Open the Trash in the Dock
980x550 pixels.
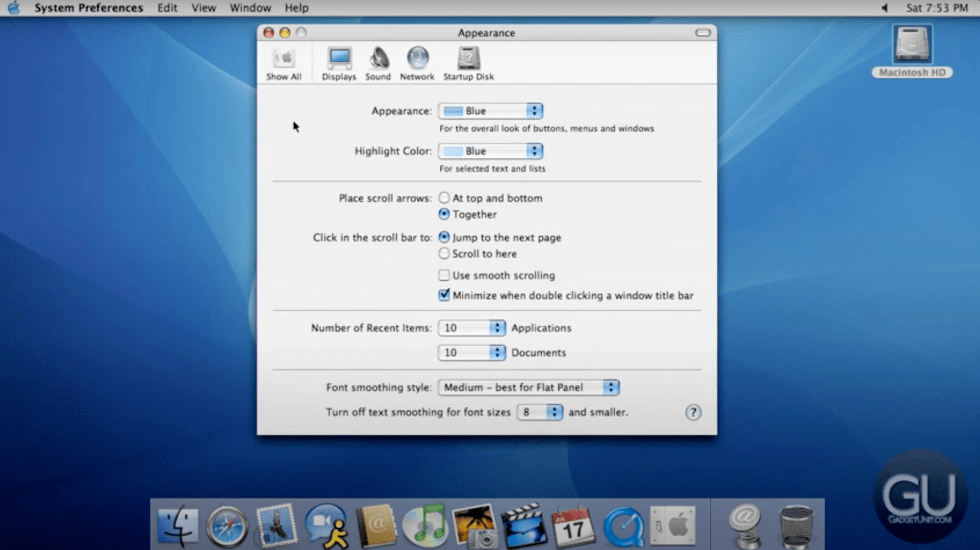(x=795, y=527)
